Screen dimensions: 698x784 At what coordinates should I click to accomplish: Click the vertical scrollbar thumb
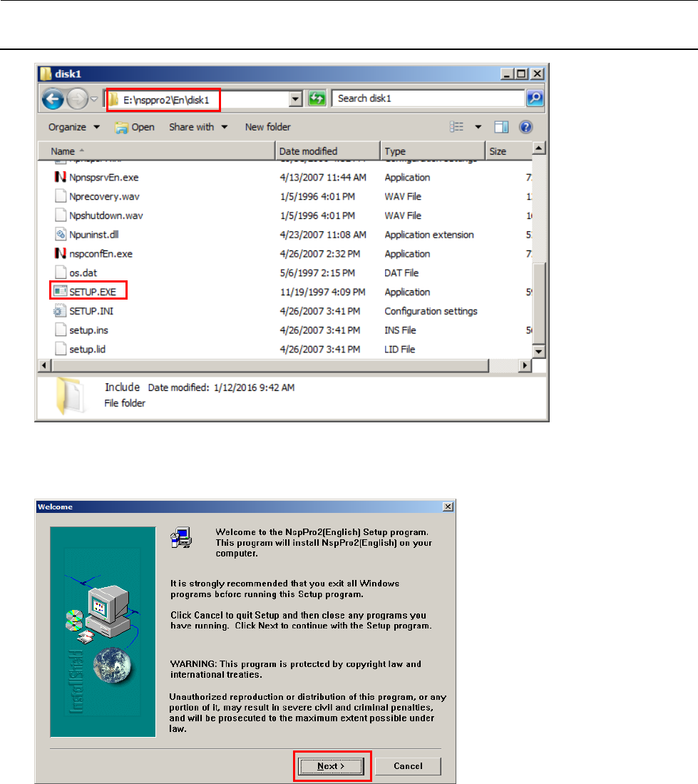click(538, 303)
